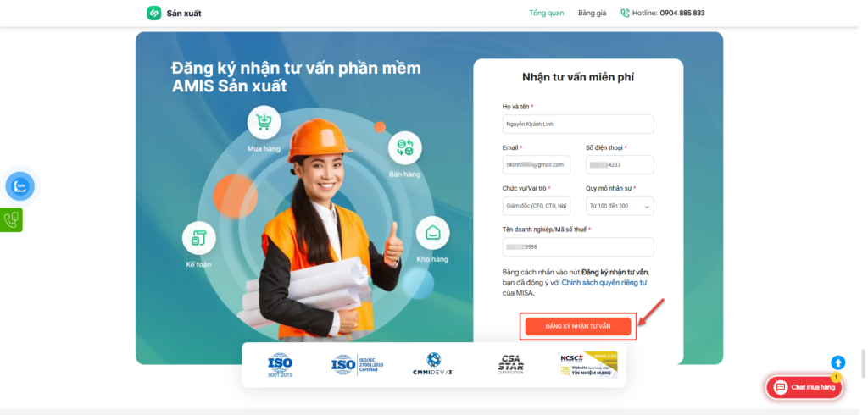Switch to the Tổng quan tab
868x415 pixels.
click(547, 13)
